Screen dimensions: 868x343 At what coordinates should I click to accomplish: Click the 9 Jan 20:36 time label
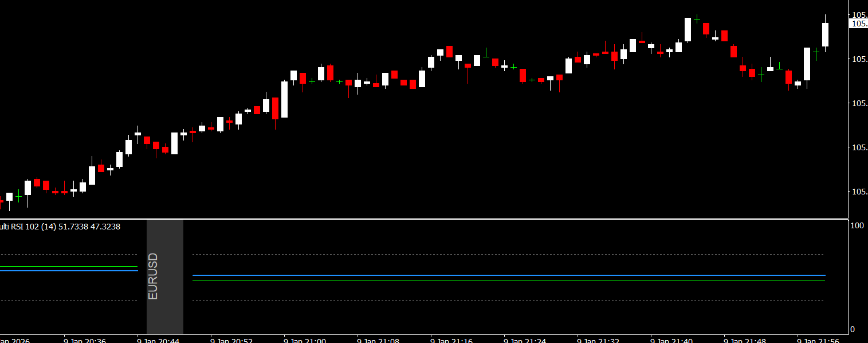click(x=85, y=340)
